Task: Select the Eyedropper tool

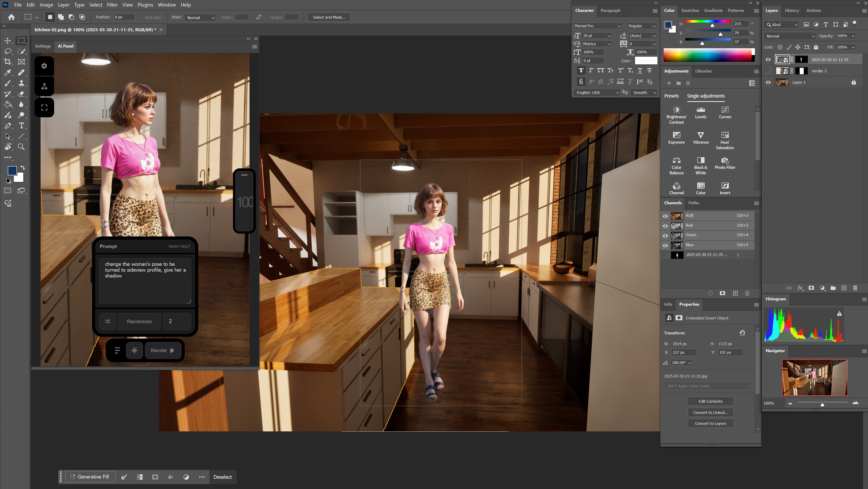Action: click(7, 73)
